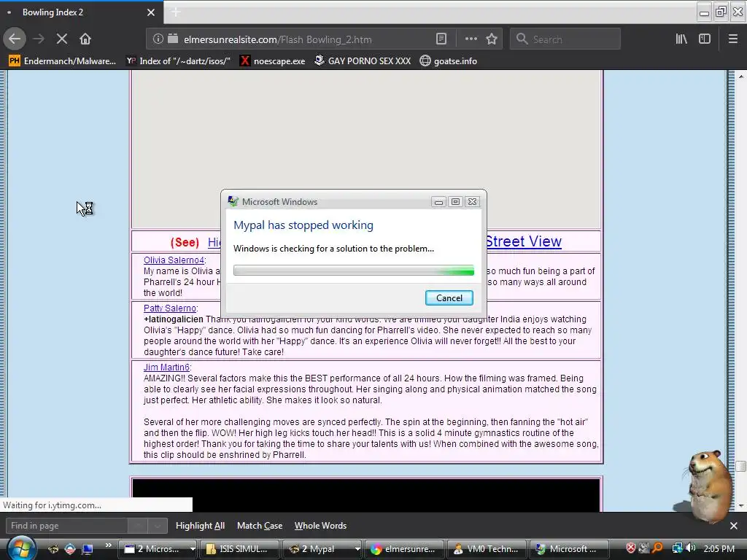The image size is (747, 560).
Task: Open the page actions three-dot menu
Action: (471, 39)
